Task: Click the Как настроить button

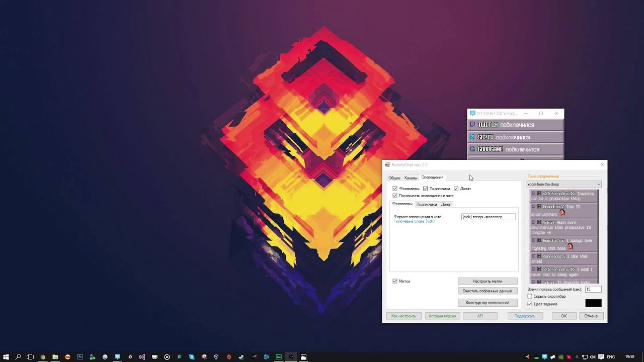Action: 404,316
